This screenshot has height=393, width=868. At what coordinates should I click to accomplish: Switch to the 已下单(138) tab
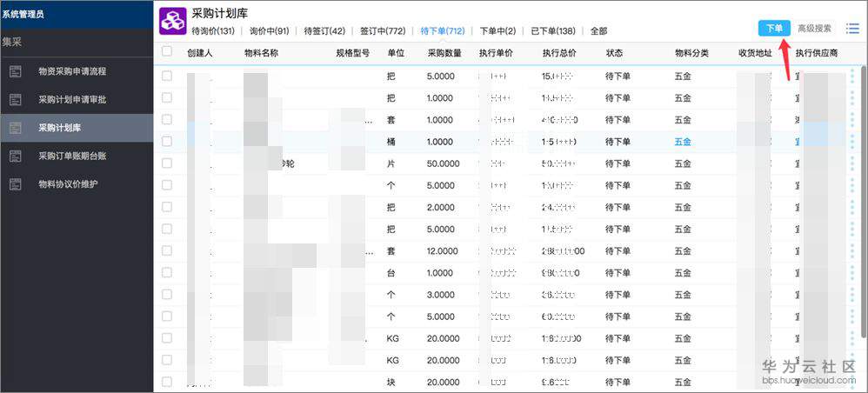click(x=553, y=31)
